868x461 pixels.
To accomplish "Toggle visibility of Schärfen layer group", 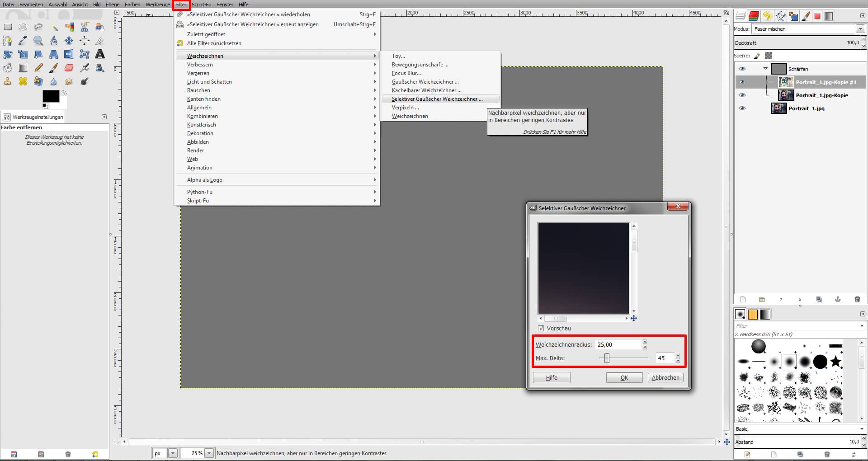I will coord(742,69).
